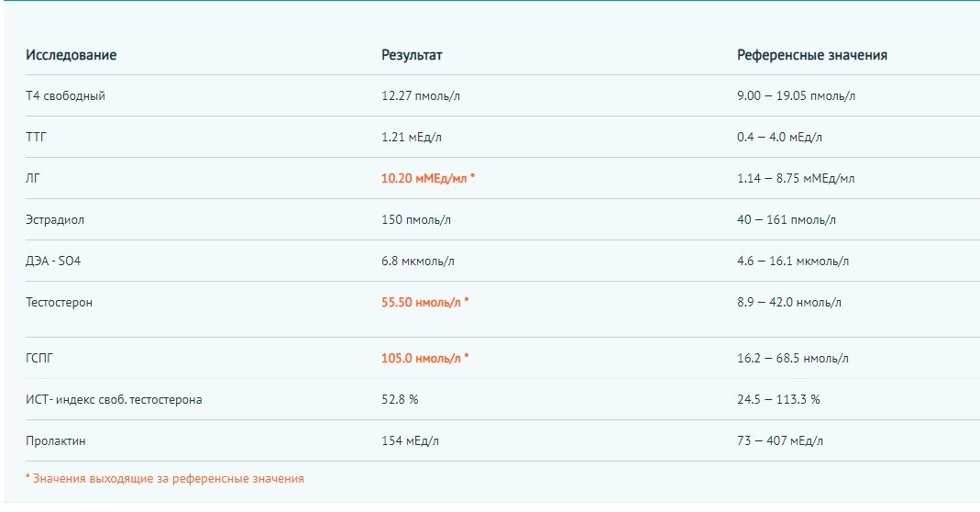Select the Эстрадиол row label
Image resolution: width=980 pixels, height=512 pixels.
pos(55,219)
